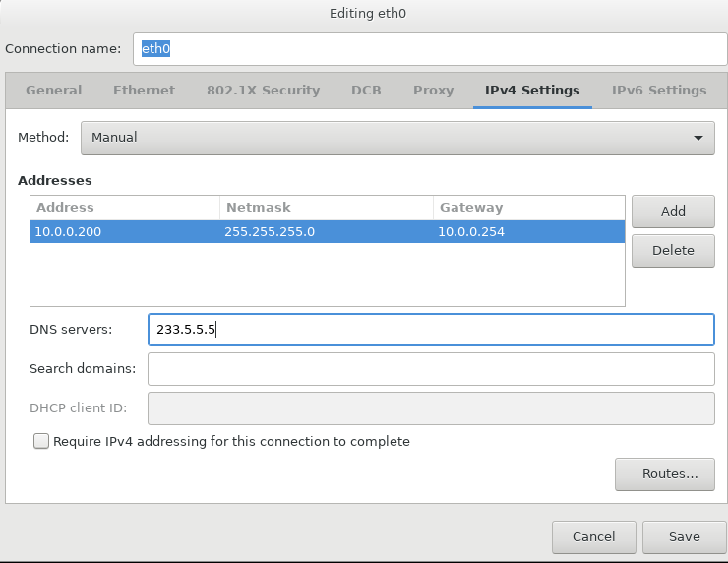
Task: Switch to the Ethernet tab
Action: click(x=145, y=91)
